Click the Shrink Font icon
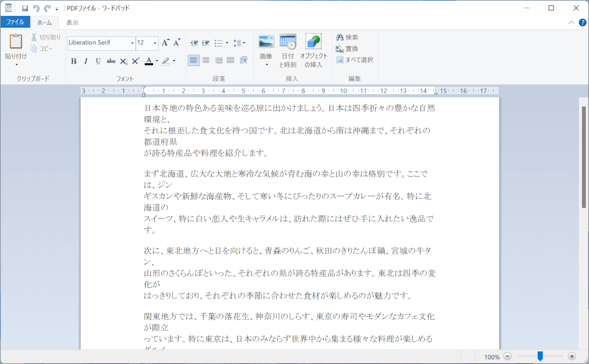The image size is (589, 364). (177, 42)
